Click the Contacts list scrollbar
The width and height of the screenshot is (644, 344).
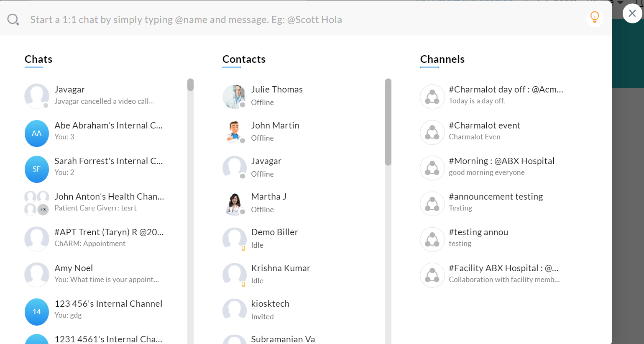(x=388, y=121)
